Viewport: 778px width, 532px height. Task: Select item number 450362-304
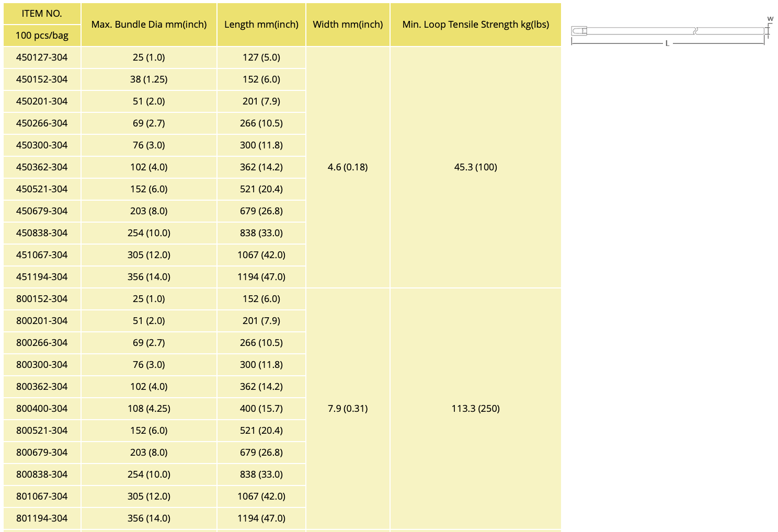(42, 167)
